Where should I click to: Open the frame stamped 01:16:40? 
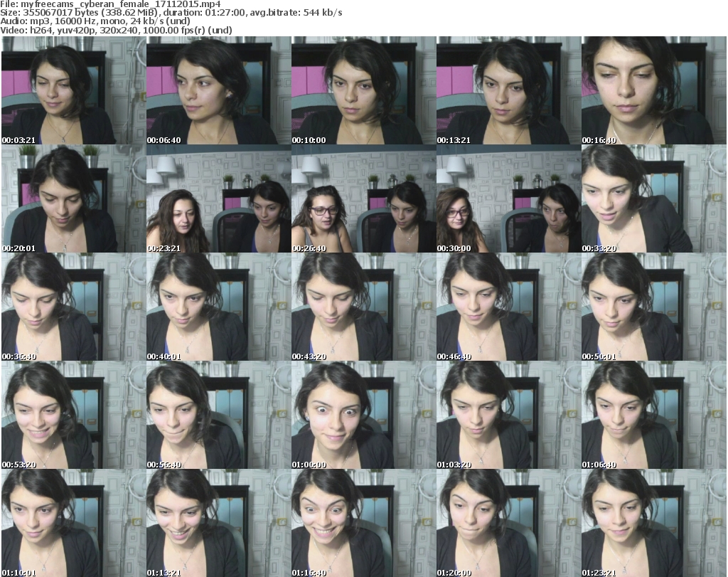(x=363, y=524)
